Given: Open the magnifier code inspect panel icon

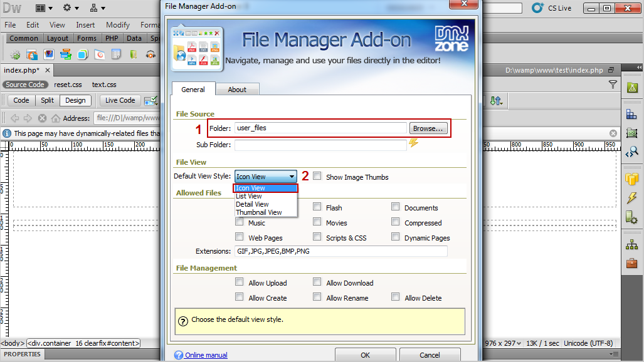Looking at the screenshot, I should click(631, 152).
